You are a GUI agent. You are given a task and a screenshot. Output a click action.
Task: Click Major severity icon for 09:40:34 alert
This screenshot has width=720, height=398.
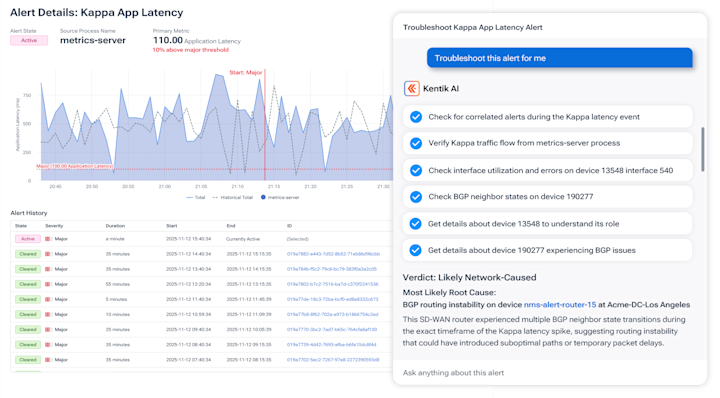click(47, 330)
